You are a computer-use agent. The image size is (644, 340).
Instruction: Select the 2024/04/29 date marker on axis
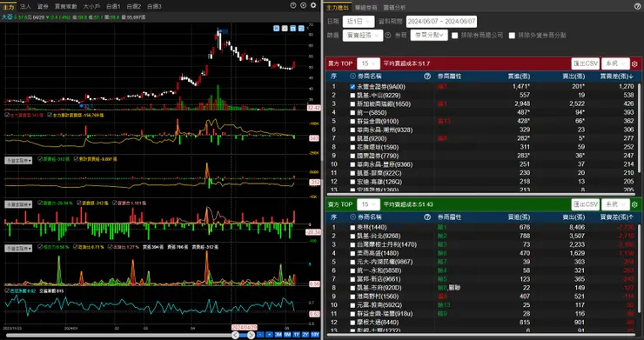coord(245,328)
